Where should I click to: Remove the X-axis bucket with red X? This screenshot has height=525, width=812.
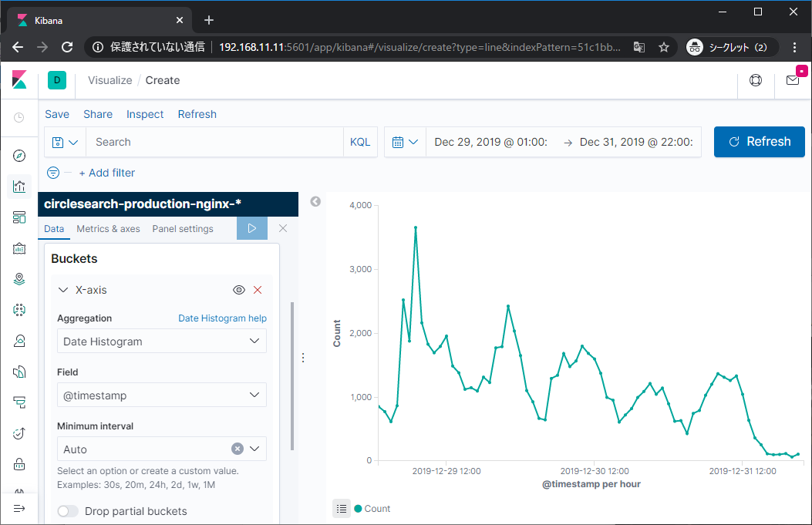[x=258, y=290]
